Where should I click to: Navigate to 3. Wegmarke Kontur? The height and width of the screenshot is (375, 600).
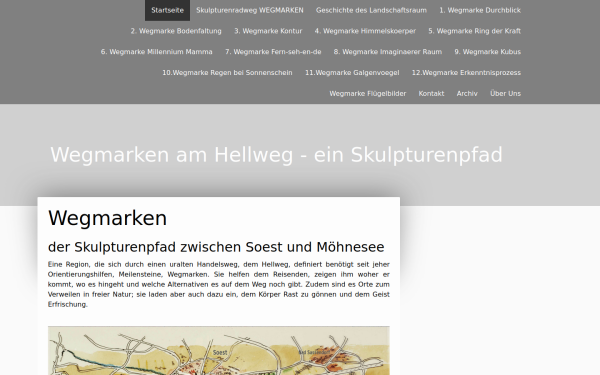pyautogui.click(x=268, y=31)
